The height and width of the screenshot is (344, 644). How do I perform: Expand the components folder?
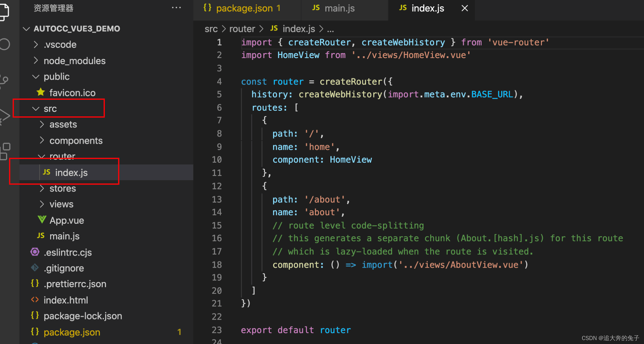pos(42,140)
